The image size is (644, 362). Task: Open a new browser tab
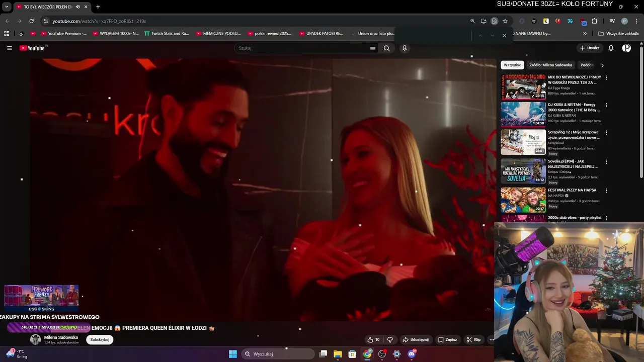[98, 7]
